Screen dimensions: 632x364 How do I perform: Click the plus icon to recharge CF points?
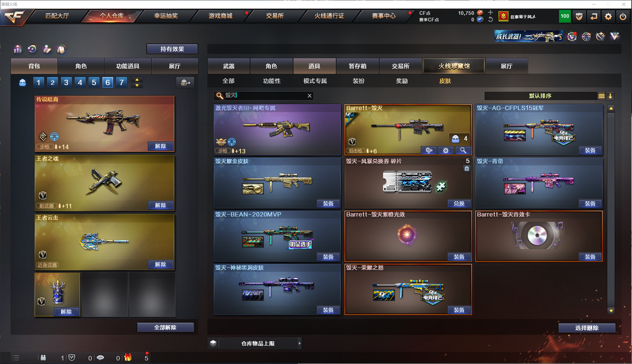[490, 12]
